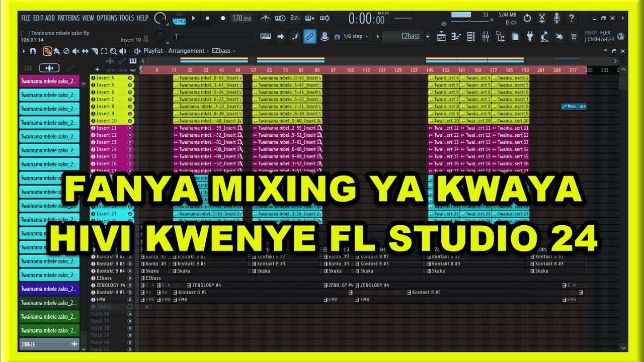Screen dimensions: 644x362
Task: Open the content shop cart icon
Action: (x=574, y=36)
